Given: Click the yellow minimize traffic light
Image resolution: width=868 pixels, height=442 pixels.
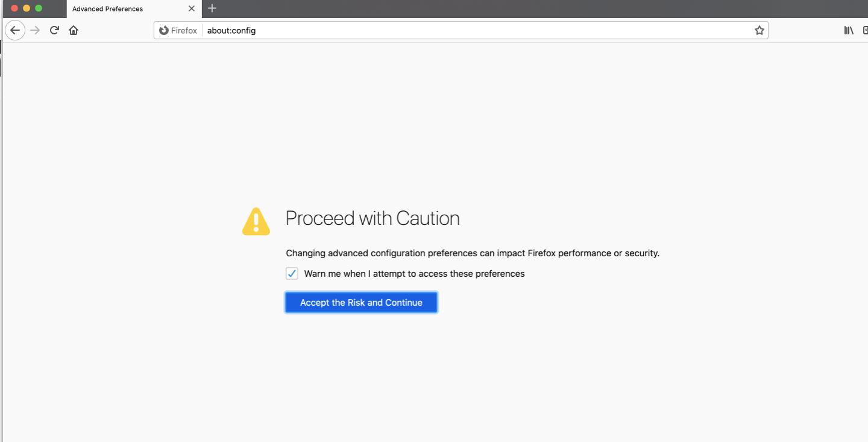Looking at the screenshot, I should click(x=27, y=8).
